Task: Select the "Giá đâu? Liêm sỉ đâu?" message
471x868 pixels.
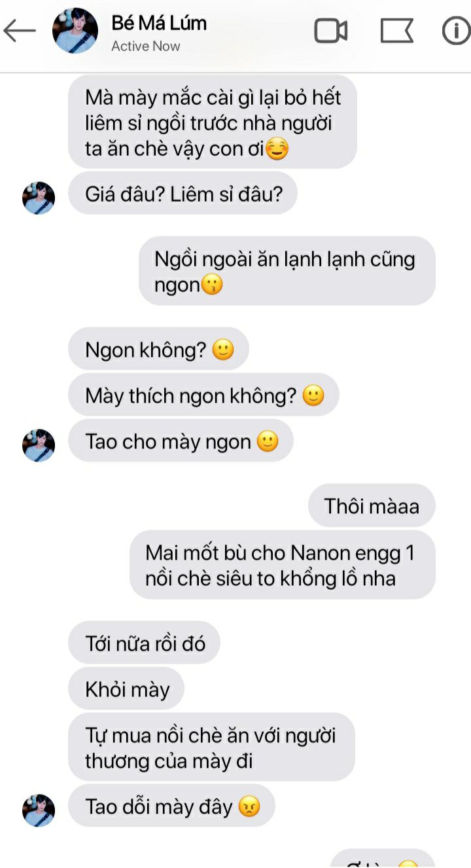Action: (x=183, y=193)
